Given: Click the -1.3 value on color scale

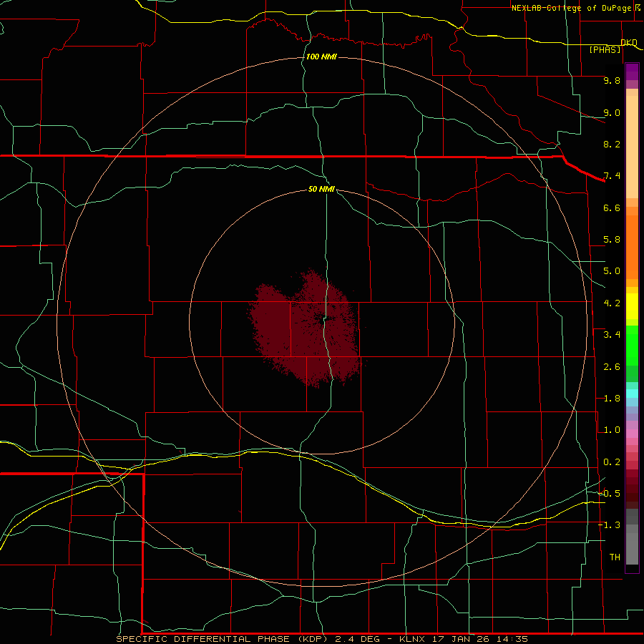Looking at the screenshot, I should [x=610, y=525].
